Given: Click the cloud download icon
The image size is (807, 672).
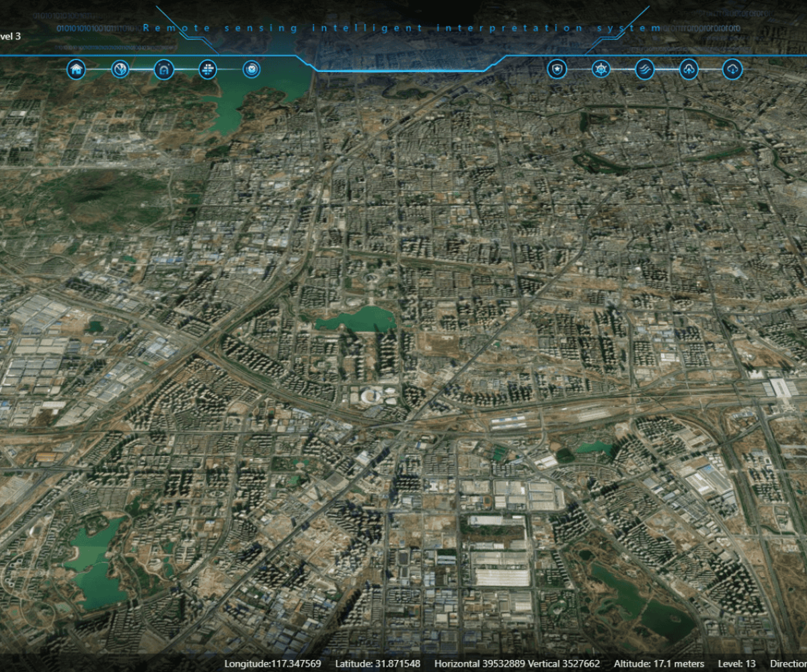Looking at the screenshot, I should (x=732, y=69).
